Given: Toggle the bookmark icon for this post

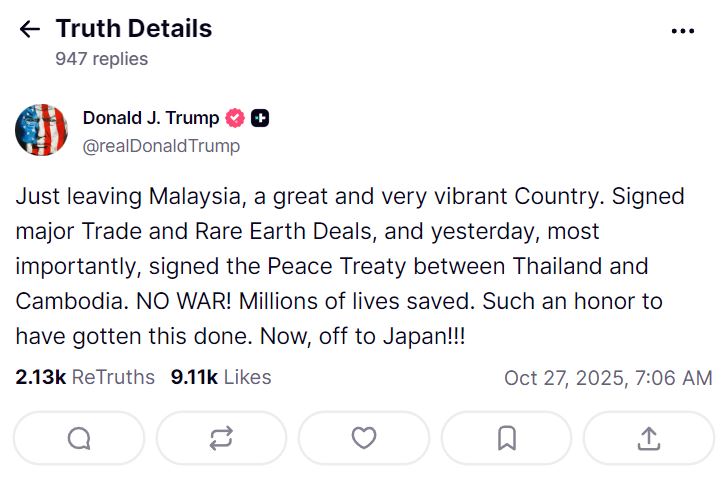Looking at the screenshot, I should (x=506, y=438).
